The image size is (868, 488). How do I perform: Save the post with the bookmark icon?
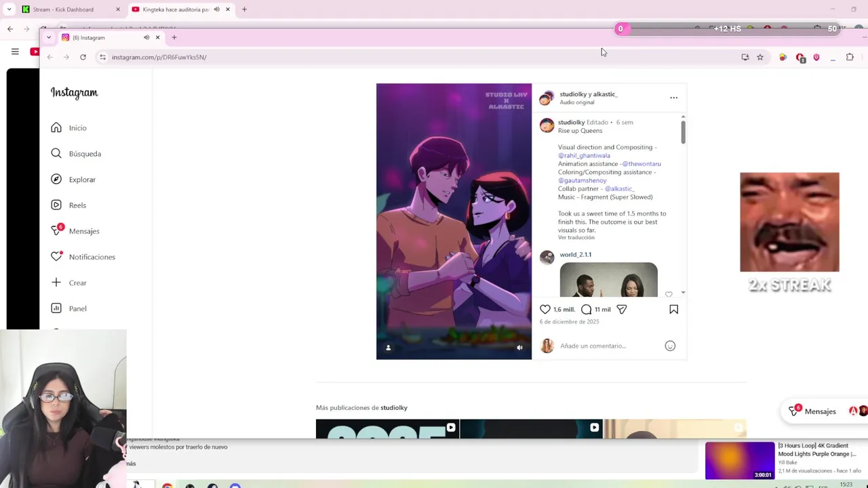(673, 309)
